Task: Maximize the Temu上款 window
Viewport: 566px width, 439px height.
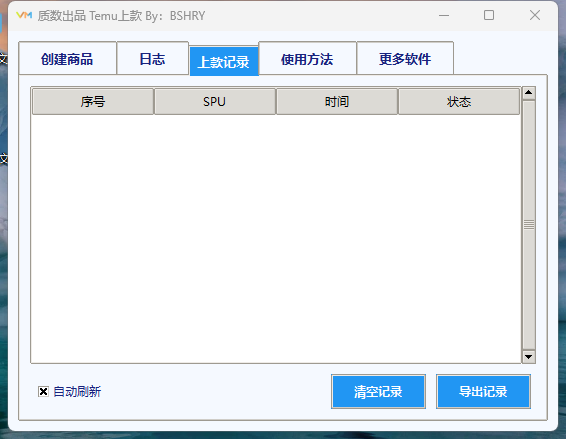Action: [489, 15]
